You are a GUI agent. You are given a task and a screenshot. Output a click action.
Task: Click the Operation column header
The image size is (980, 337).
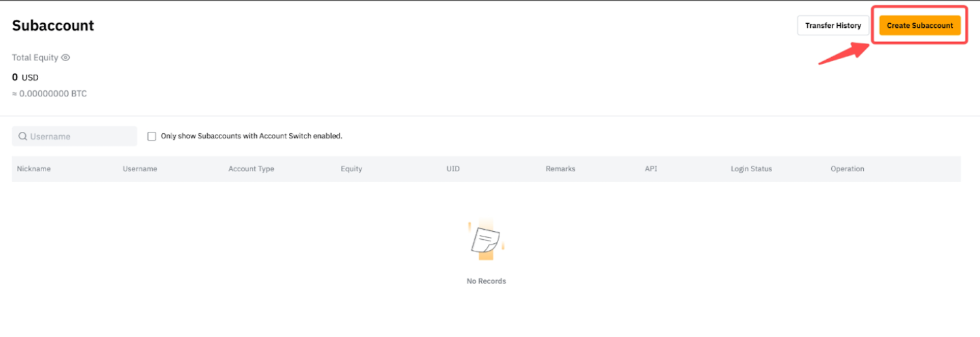point(847,169)
